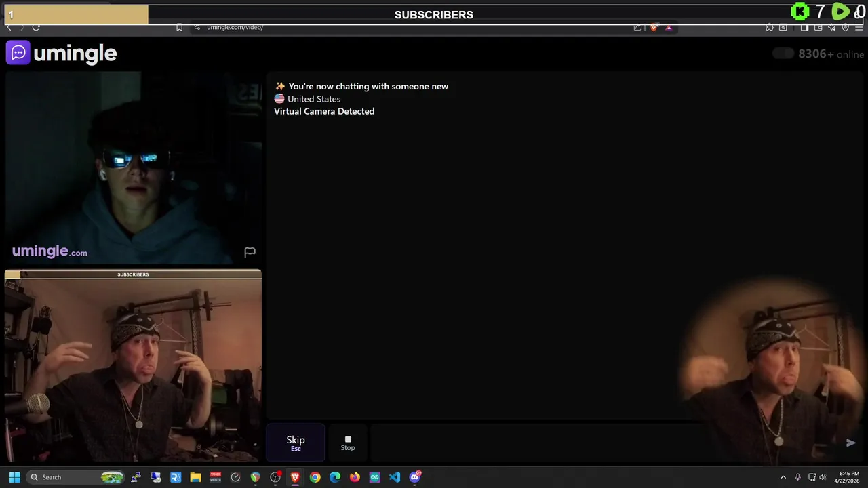Screen dimensions: 868x488
Task: Click the Skip button
Action: point(296,443)
